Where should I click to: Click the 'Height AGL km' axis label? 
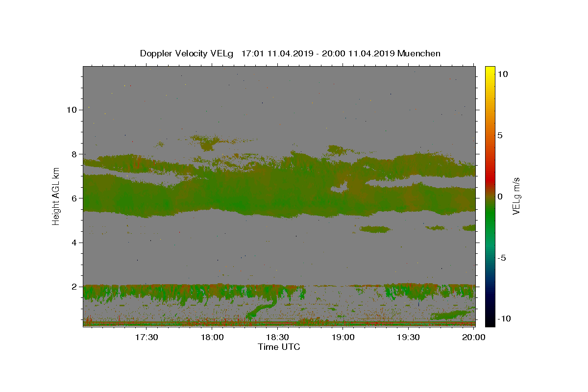coord(56,196)
